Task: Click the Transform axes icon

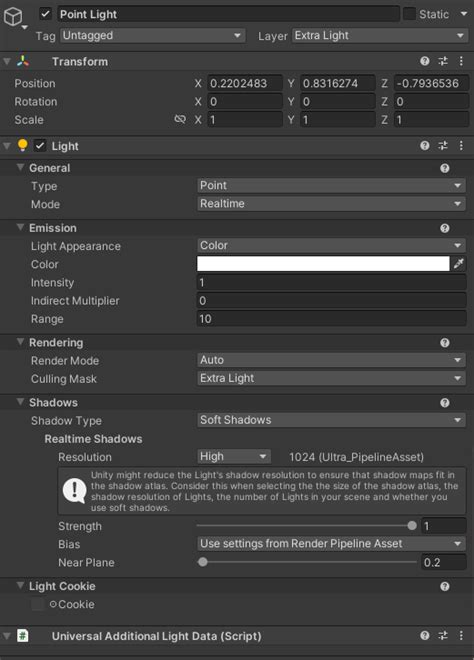Action: pyautogui.click(x=23, y=61)
